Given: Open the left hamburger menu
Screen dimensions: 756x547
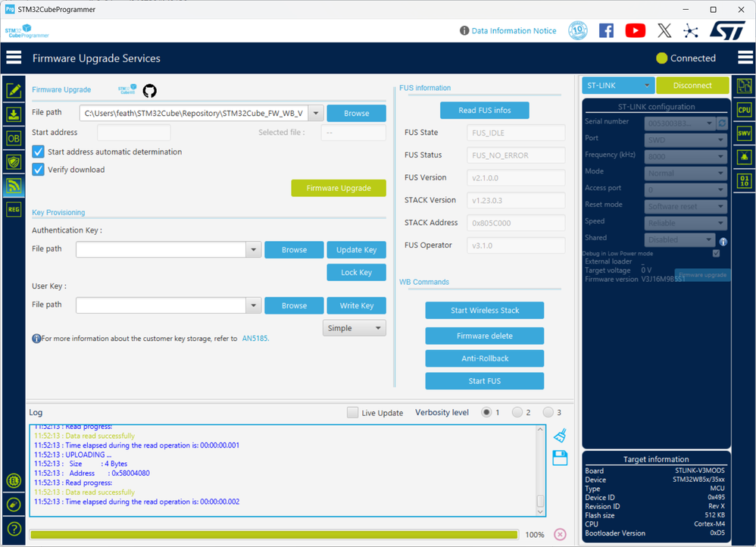Looking at the screenshot, I should coord(14,58).
